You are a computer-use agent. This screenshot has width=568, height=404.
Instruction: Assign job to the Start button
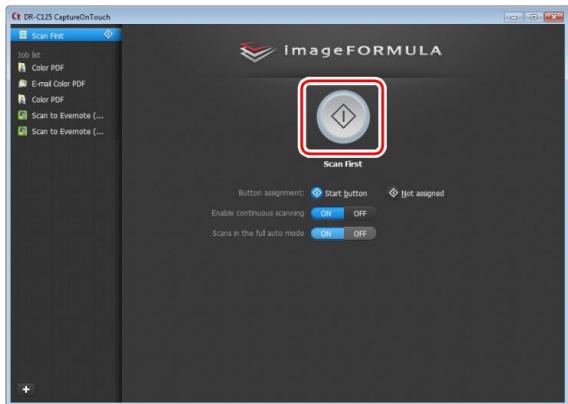coord(339,193)
